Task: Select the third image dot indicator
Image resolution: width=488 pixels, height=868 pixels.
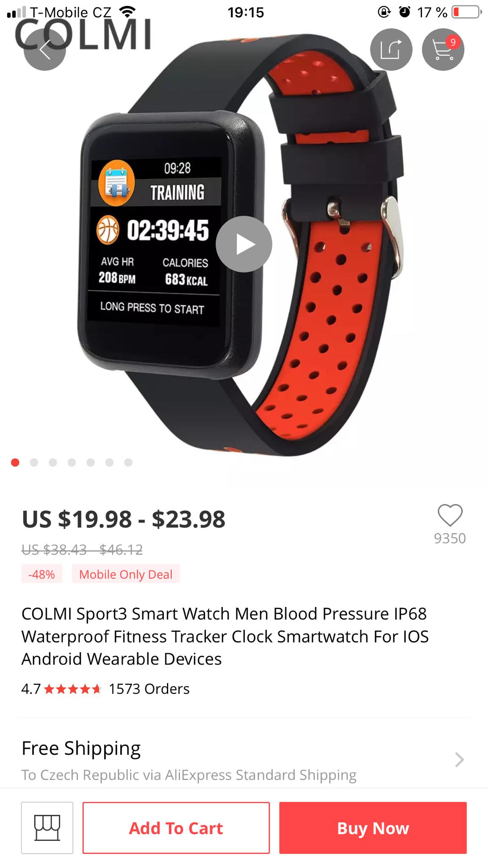Action: [53, 462]
